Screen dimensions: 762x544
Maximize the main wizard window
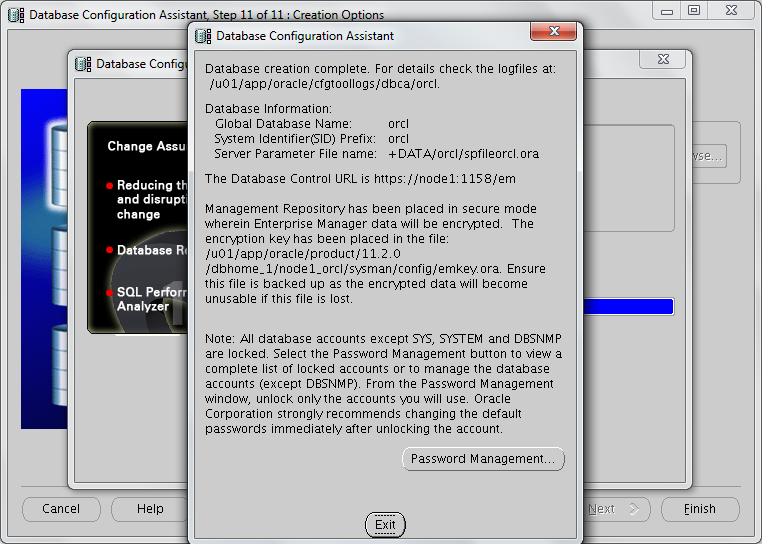point(694,11)
